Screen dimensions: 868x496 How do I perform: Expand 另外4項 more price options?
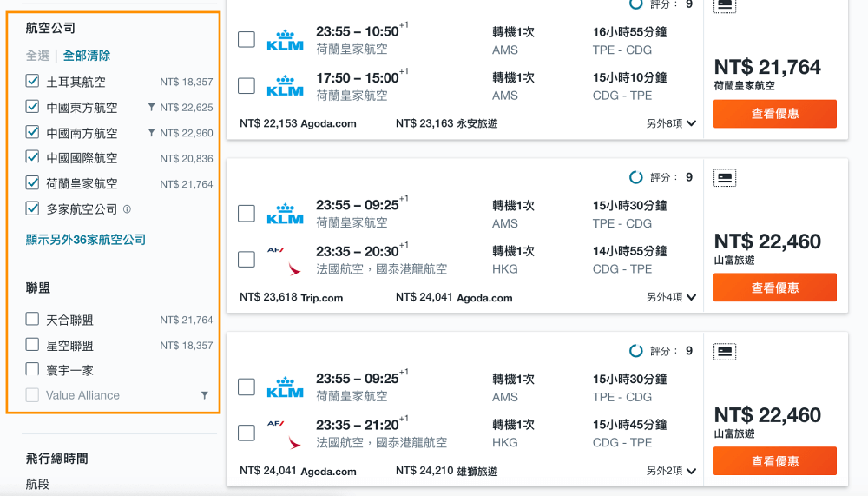coord(671,297)
